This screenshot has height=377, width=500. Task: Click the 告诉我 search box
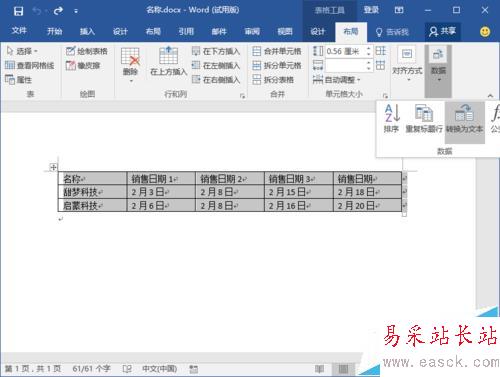[392, 32]
